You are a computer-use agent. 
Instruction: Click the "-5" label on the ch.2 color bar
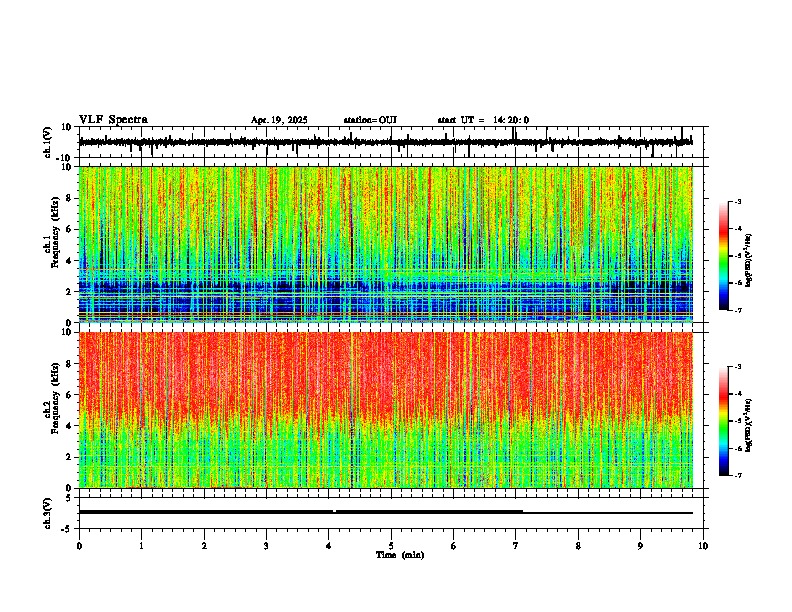click(x=737, y=421)
